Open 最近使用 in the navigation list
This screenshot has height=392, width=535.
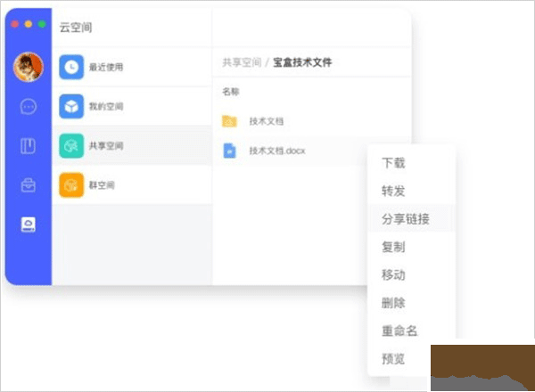click(x=105, y=67)
